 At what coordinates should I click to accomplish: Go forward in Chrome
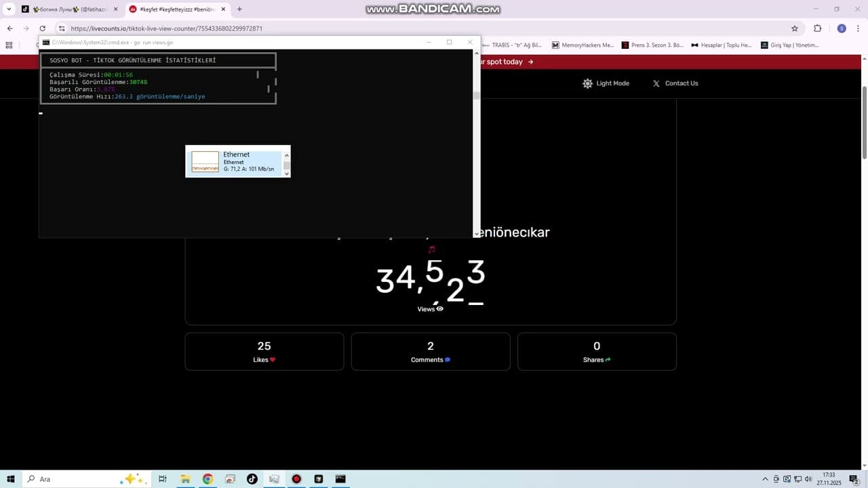26,28
